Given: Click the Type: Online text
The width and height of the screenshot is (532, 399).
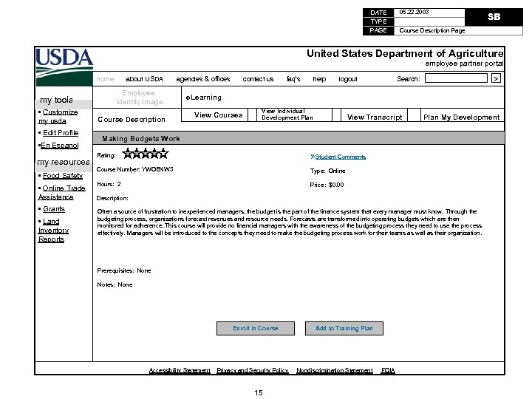Looking at the screenshot, I should click(x=327, y=171).
